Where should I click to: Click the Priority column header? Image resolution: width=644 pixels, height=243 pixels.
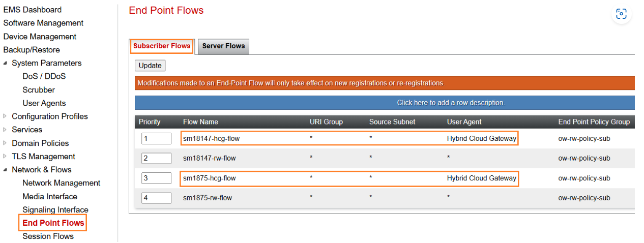click(x=150, y=122)
